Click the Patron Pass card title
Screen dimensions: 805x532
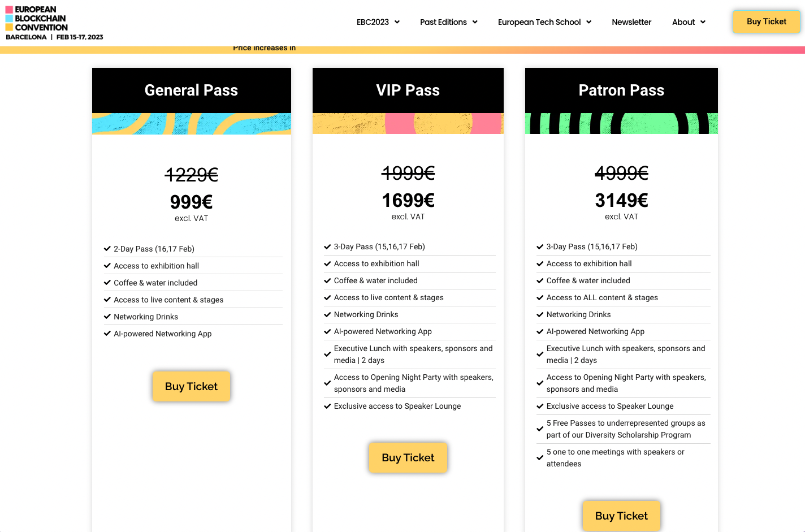tap(621, 90)
